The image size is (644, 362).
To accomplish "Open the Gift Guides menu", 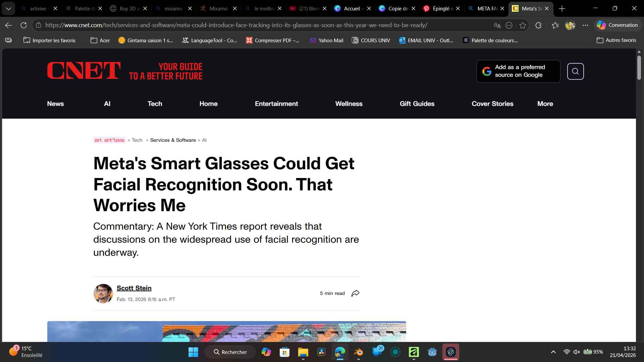I will coord(417,104).
